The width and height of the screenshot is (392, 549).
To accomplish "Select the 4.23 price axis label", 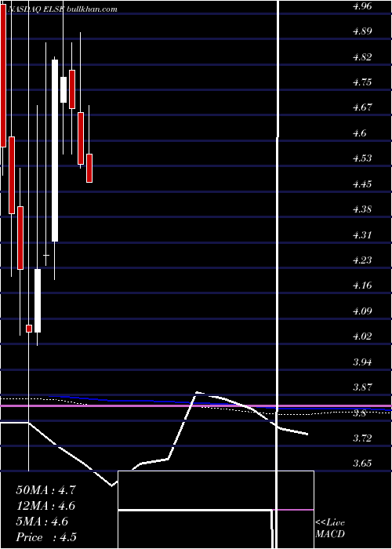I will (362, 260).
